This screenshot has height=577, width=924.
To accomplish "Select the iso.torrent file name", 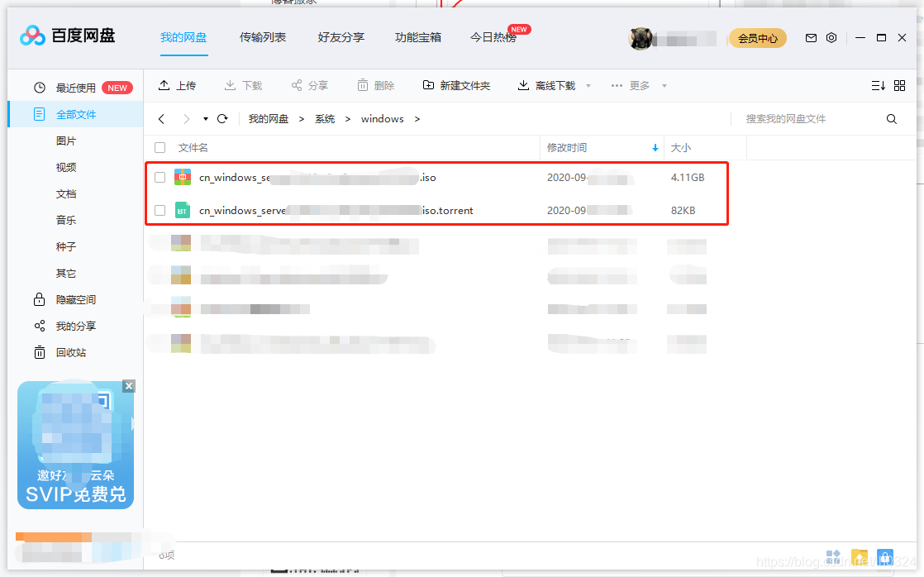I will [x=336, y=211].
